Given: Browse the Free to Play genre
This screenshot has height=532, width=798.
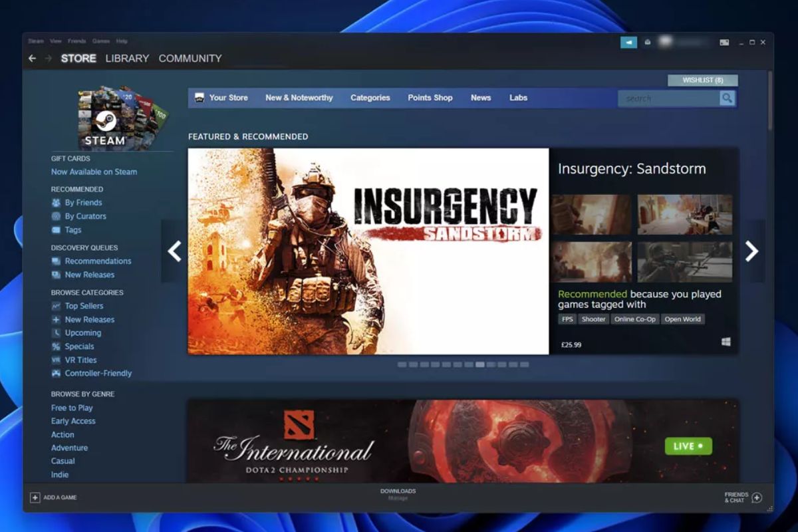Looking at the screenshot, I should pos(72,408).
